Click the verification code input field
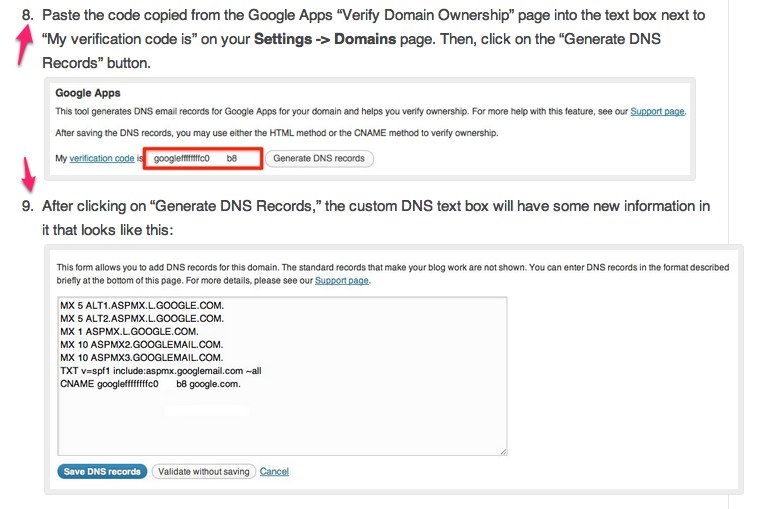The image size is (775, 509). point(203,159)
